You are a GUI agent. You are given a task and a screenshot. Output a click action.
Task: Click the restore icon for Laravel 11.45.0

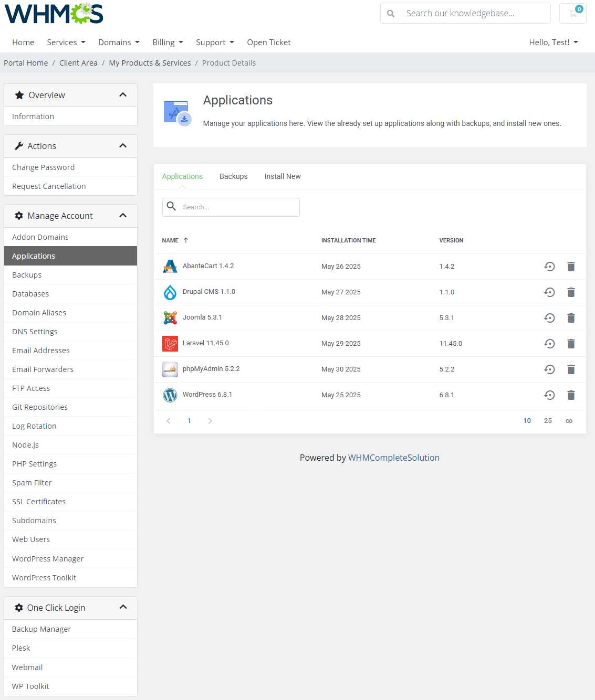[549, 344]
